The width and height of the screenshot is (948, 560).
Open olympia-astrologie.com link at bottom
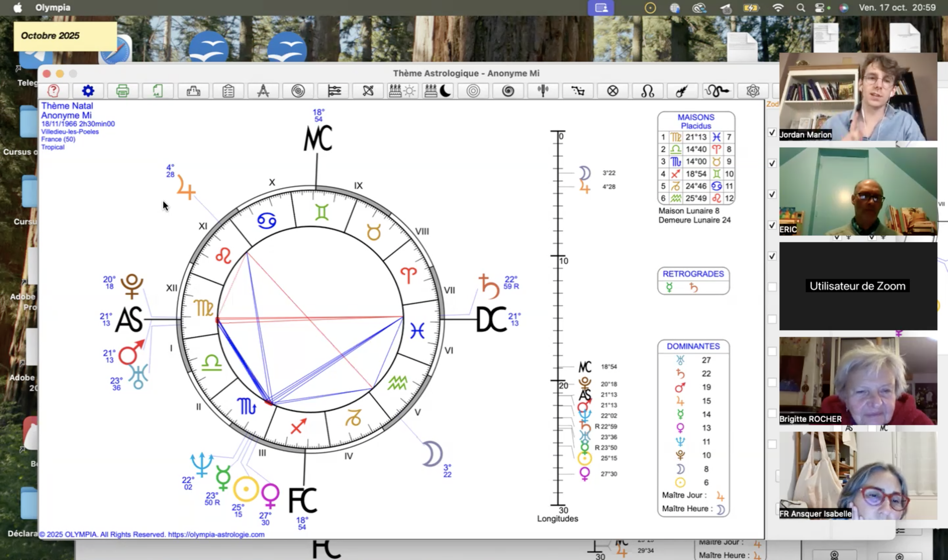point(216,534)
